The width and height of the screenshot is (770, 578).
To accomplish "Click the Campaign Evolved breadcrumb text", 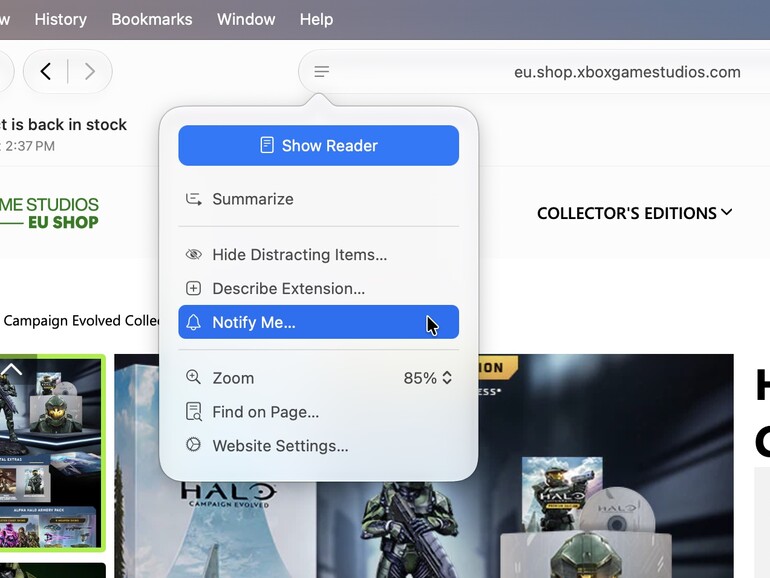I will click(81, 321).
